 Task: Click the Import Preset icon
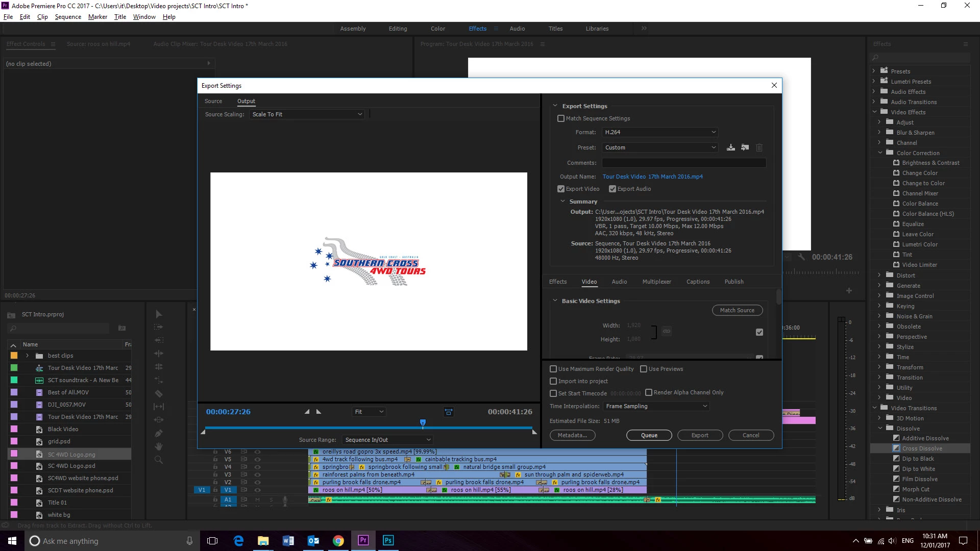745,147
